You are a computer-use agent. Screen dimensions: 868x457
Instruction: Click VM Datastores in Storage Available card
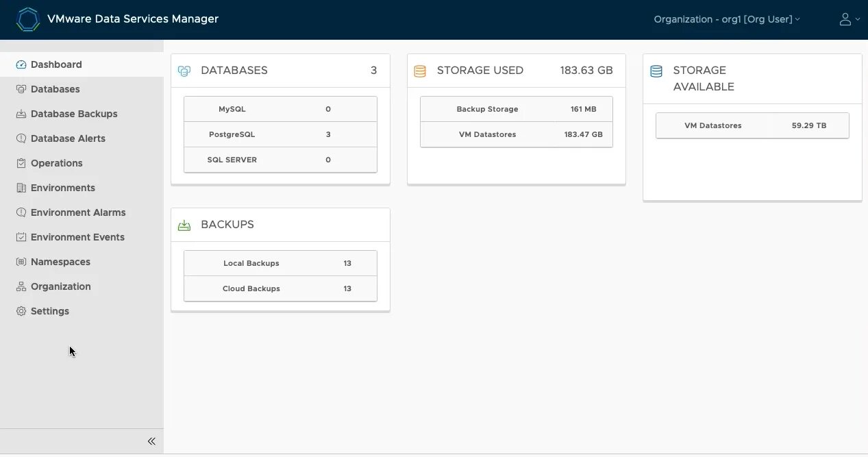[713, 125]
